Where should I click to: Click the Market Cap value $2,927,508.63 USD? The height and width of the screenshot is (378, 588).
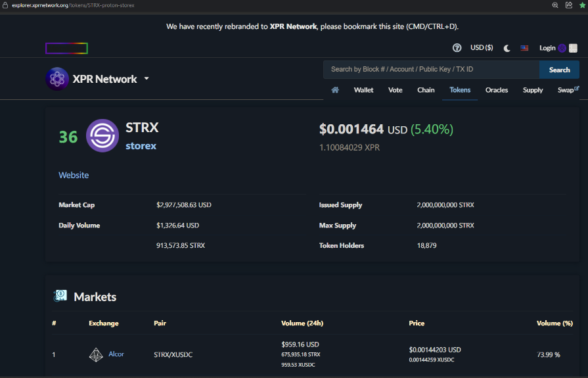(184, 205)
